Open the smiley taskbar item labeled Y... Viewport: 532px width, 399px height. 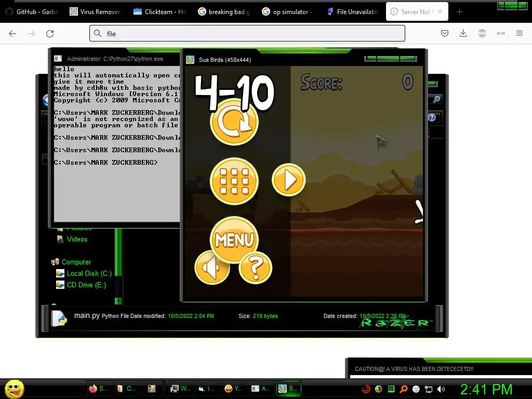tap(233, 389)
